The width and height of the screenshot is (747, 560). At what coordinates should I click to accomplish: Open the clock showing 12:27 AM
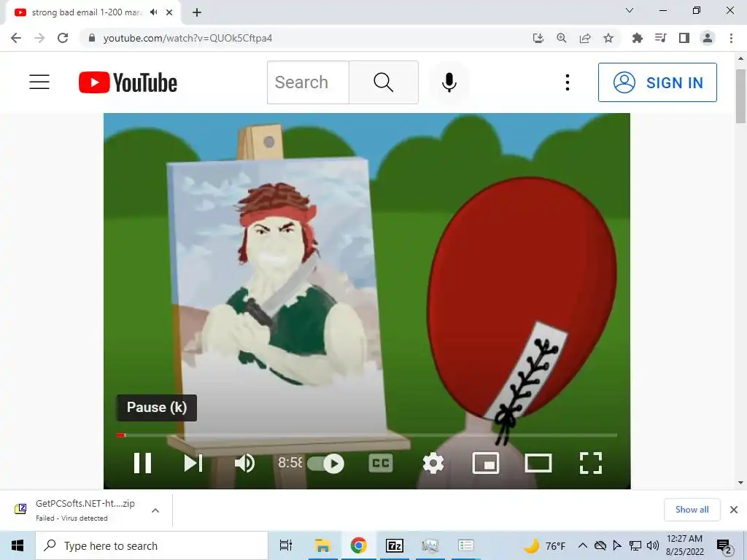point(684,545)
